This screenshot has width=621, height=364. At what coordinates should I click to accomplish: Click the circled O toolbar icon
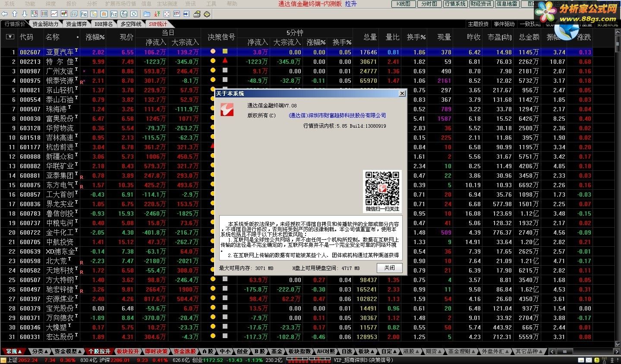(x=133, y=14)
